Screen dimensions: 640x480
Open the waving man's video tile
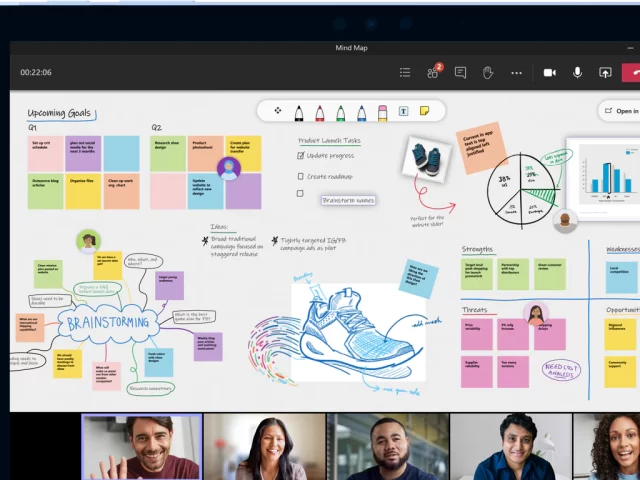point(142,447)
